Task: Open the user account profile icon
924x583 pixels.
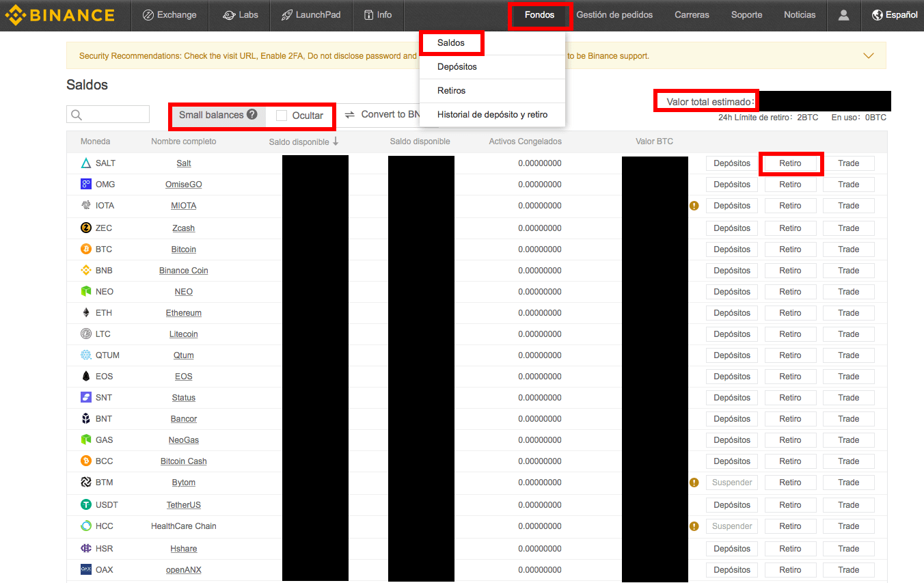Action: pos(843,15)
